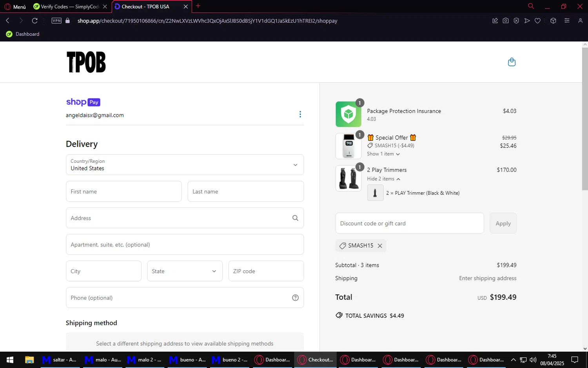
Task: Go back with the browser back arrow
Action: coord(7,21)
